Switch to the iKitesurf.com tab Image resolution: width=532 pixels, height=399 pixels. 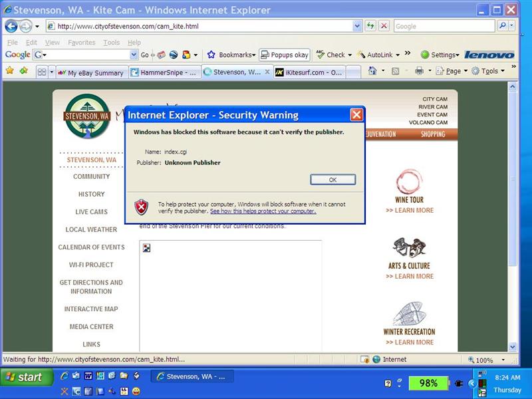coord(309,72)
